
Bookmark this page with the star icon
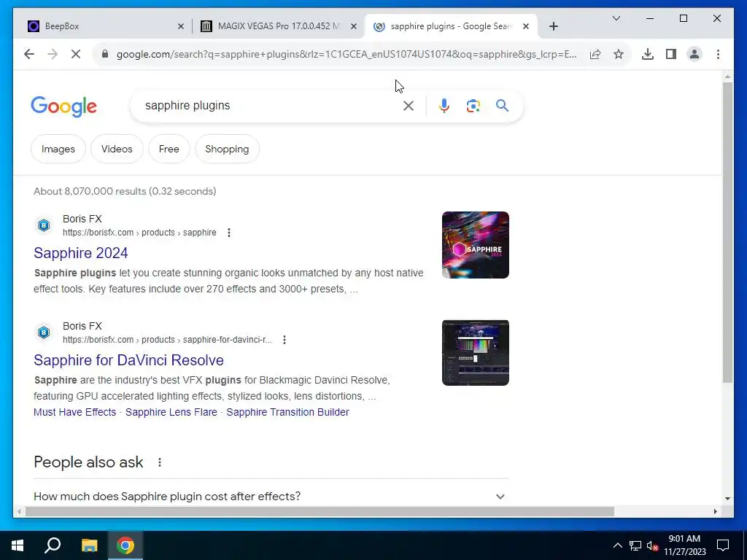point(619,54)
